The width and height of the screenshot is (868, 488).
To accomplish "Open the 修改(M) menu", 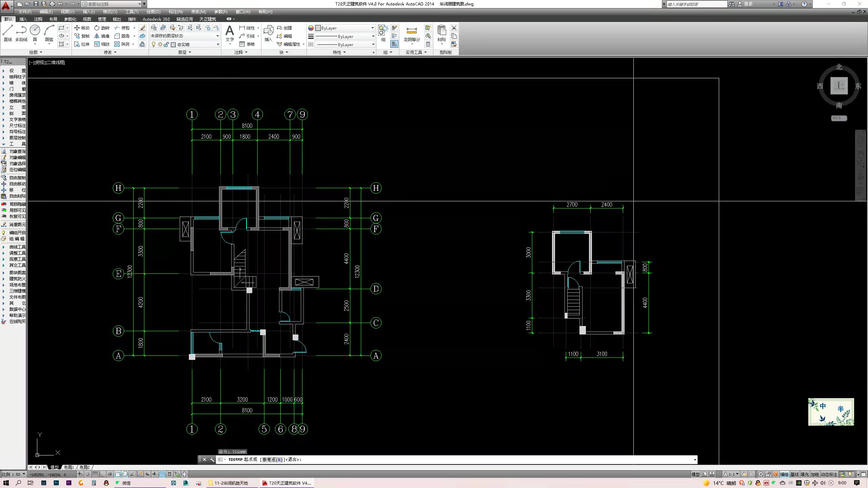I will click(198, 12).
